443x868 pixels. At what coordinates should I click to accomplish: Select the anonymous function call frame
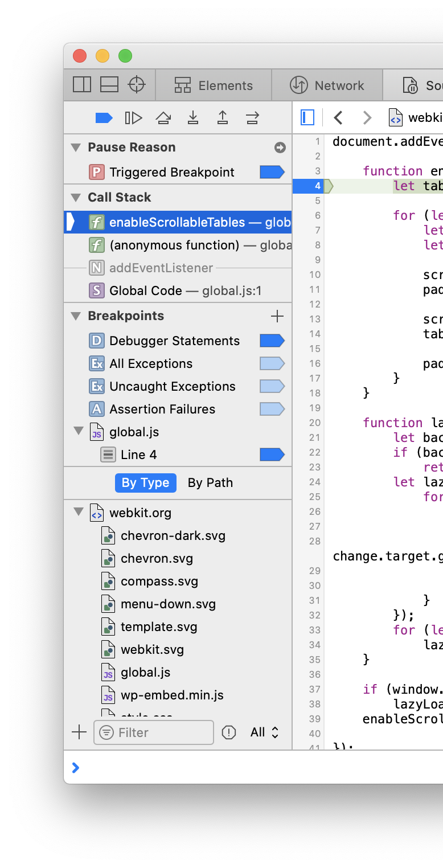coord(174,245)
